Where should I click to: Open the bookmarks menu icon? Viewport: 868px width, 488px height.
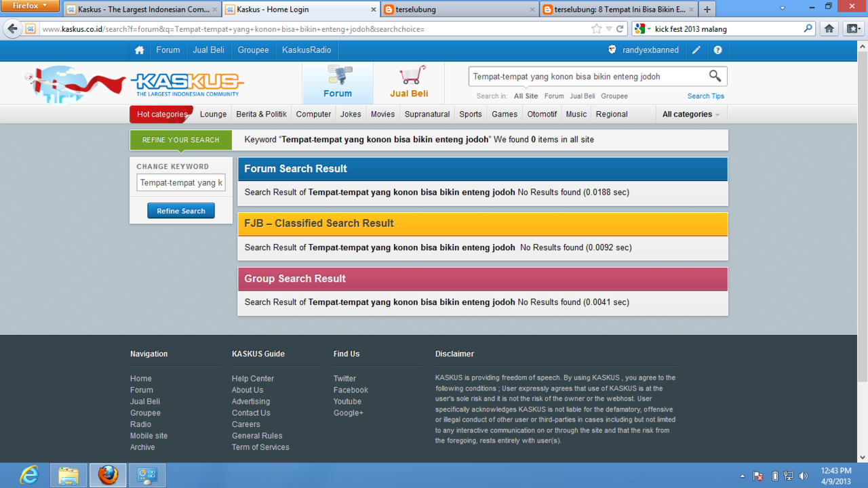point(853,29)
